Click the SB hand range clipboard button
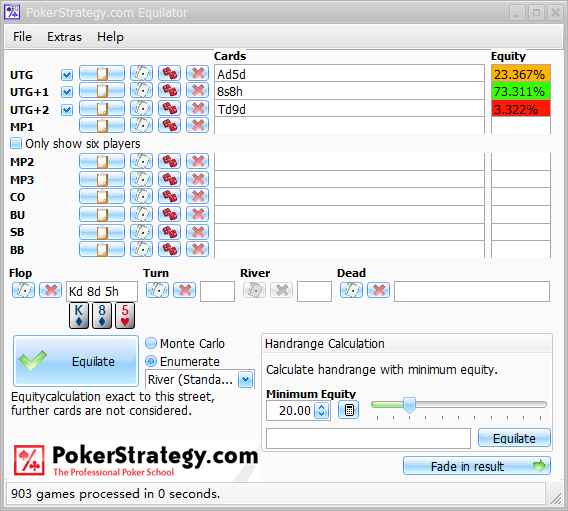This screenshot has width=568, height=511. point(102,232)
